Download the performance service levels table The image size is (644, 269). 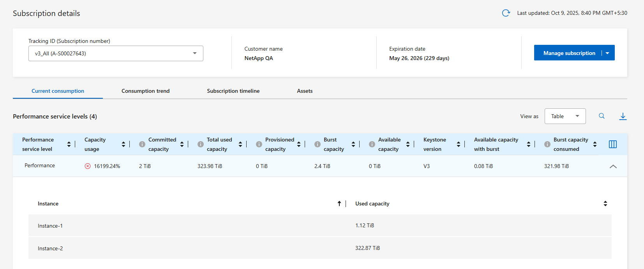pyautogui.click(x=623, y=116)
